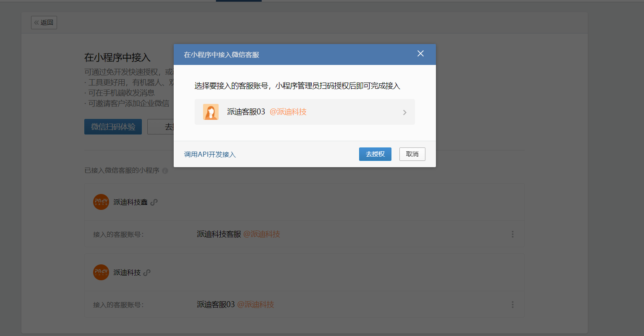
Task: Open the 调用API开发接入 link
Action: (x=210, y=155)
